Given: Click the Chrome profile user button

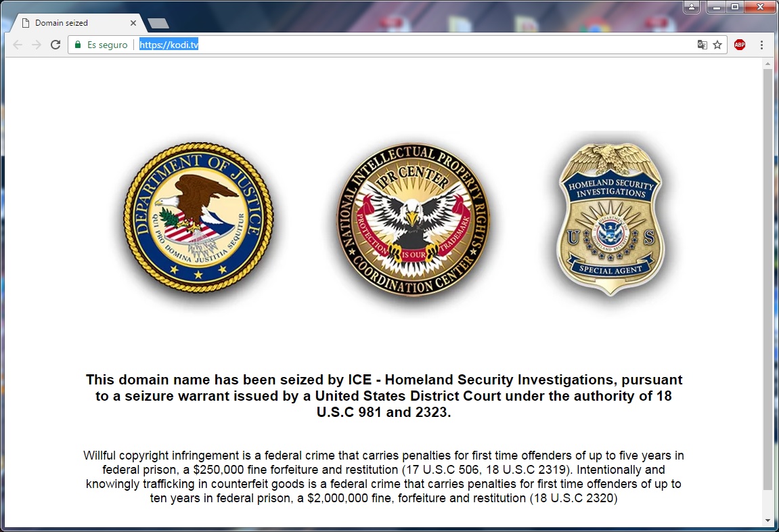Looking at the screenshot, I should (692, 7).
